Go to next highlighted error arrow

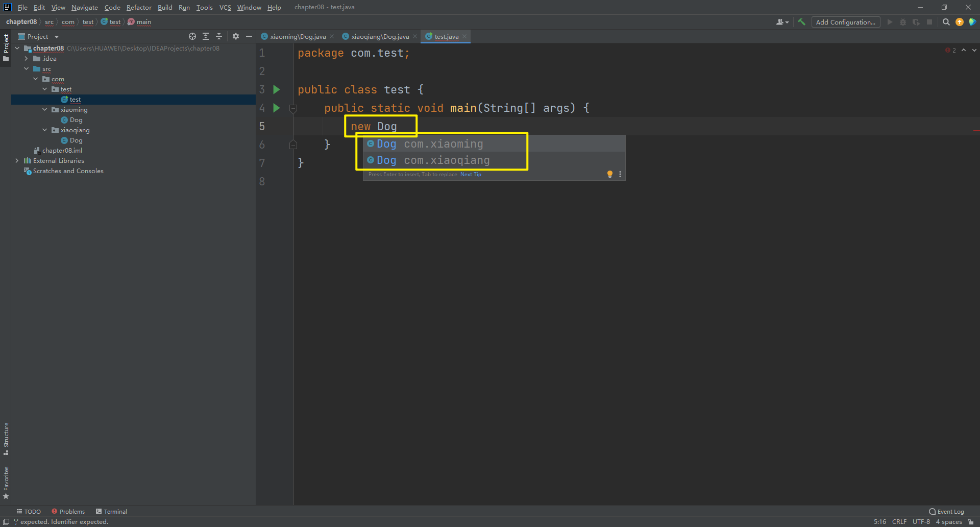pyautogui.click(x=974, y=50)
